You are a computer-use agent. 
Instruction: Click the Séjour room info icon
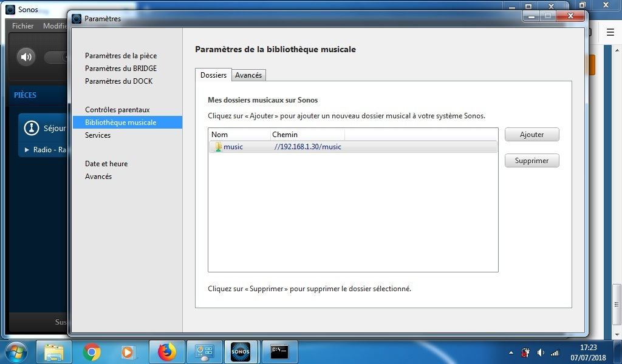(x=32, y=128)
